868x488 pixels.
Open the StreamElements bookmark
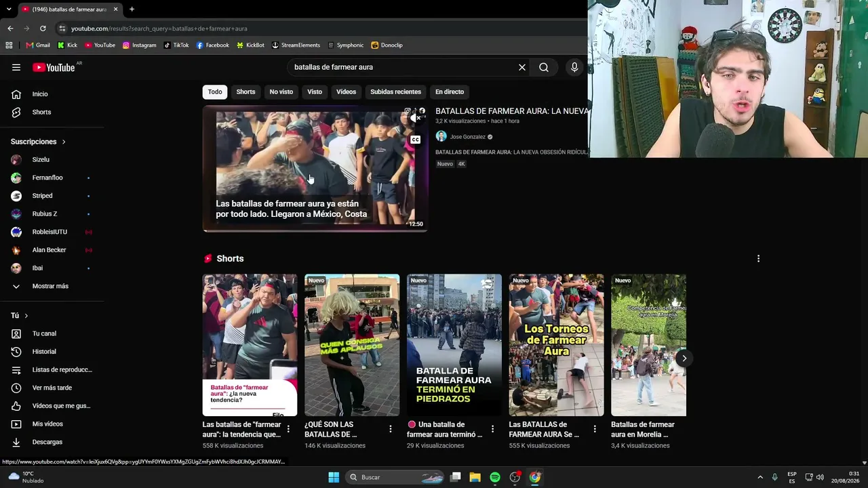click(x=296, y=45)
